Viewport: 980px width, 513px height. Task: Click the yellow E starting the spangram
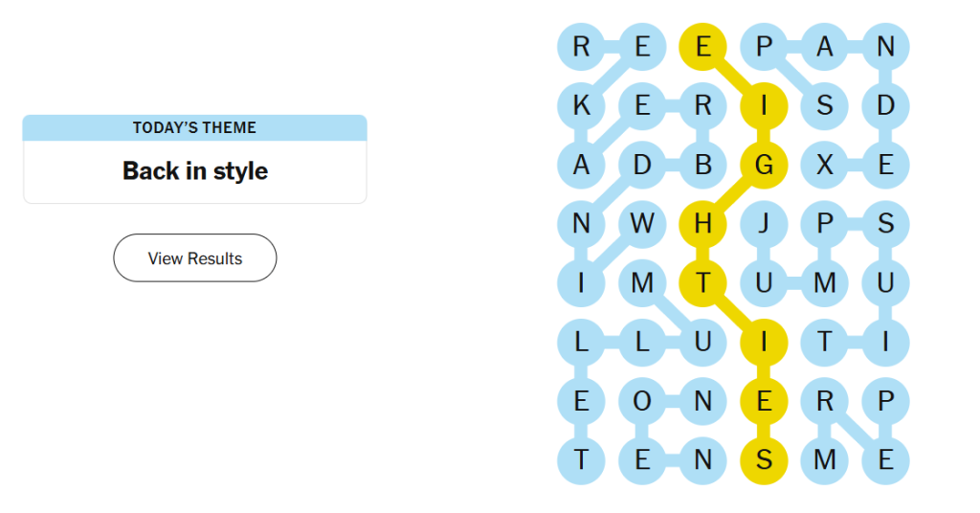coord(703,47)
